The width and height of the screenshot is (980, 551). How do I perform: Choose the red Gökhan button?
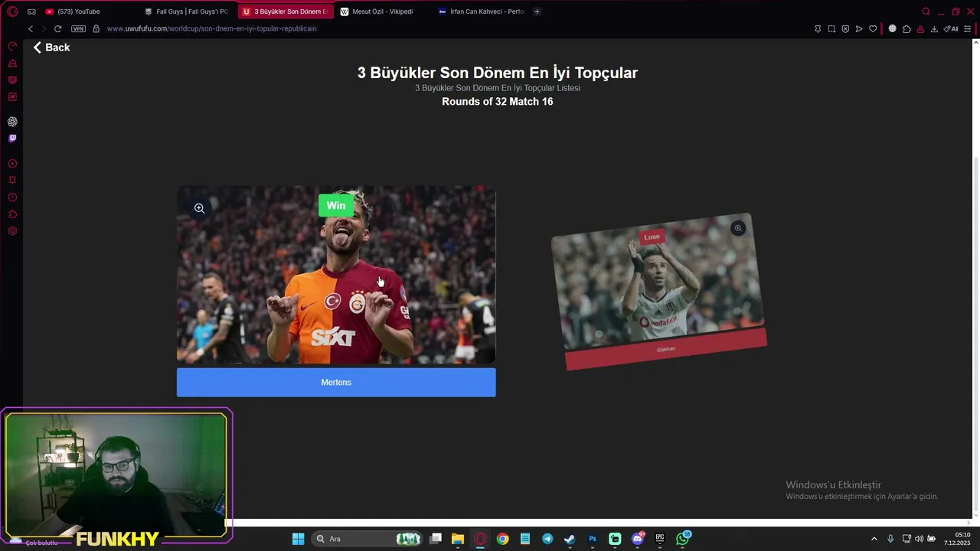pyautogui.click(x=666, y=349)
